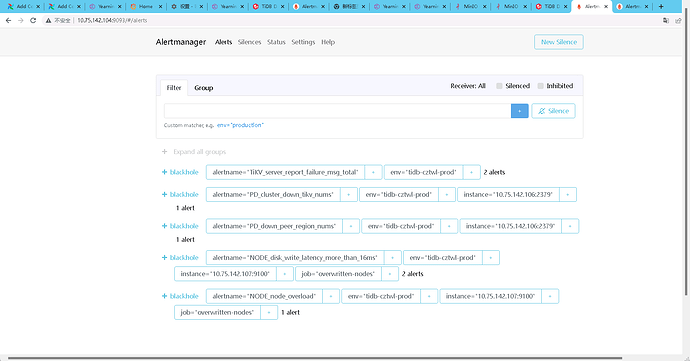Expand blackhole group for TiKV_server_report_failure_msg_total
The height and width of the screenshot is (361, 690).
pos(180,172)
